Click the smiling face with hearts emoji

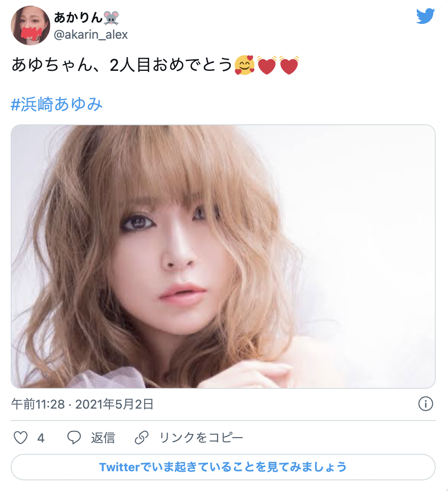(x=245, y=65)
